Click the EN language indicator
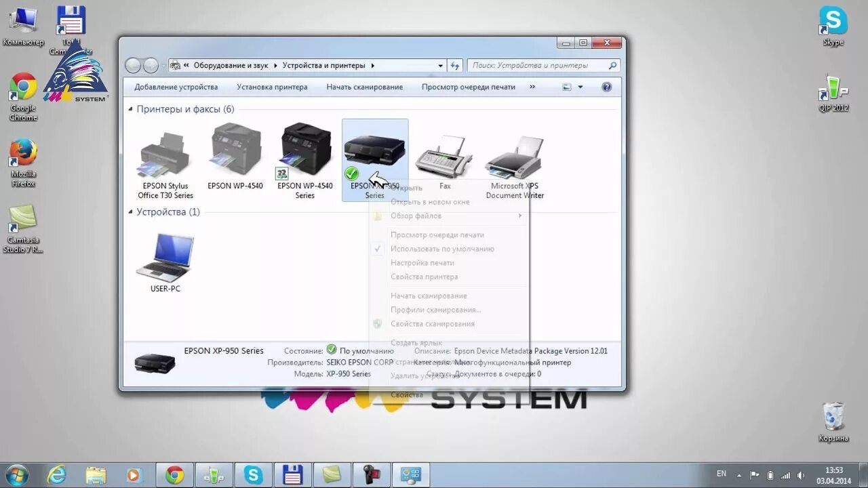The height and width of the screenshot is (488, 868). coord(722,474)
